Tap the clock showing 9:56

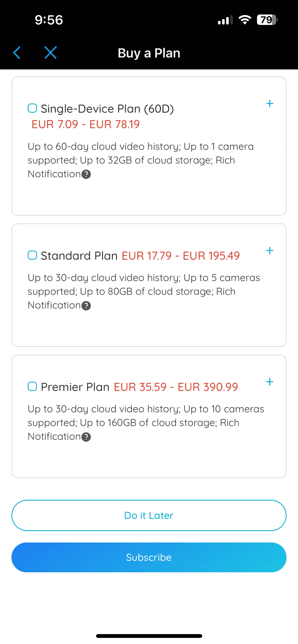[x=49, y=20]
